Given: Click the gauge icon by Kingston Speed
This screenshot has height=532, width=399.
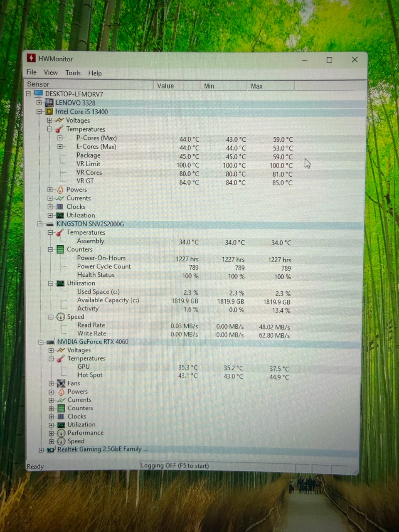Looking at the screenshot, I should (x=61, y=317).
